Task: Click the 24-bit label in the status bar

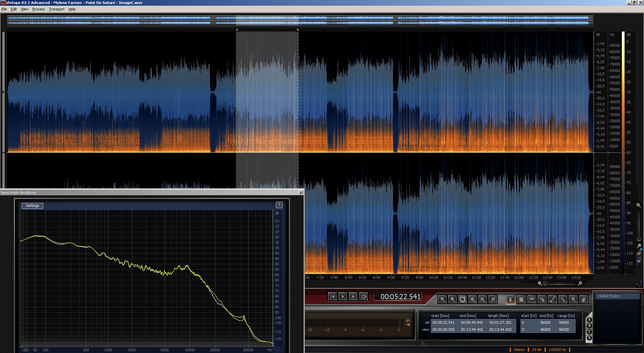Action: tap(537, 350)
